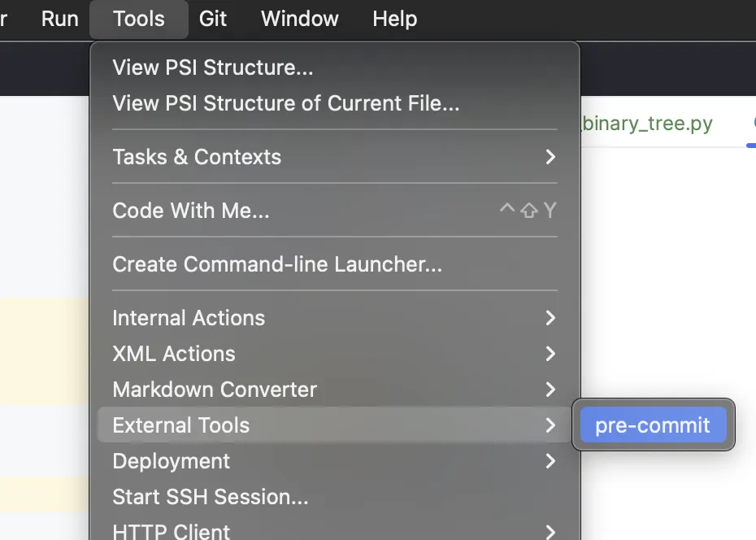Start Code With Me session
This screenshot has width=756, height=540.
[191, 211]
